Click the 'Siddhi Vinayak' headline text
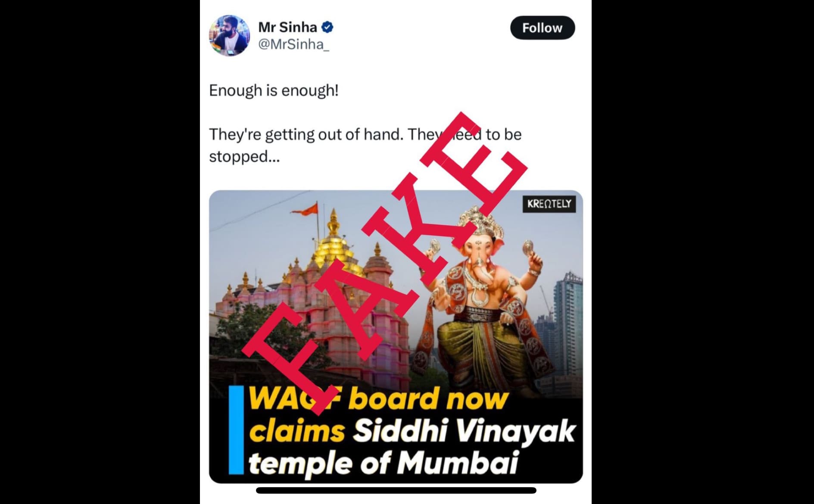 coord(464,431)
